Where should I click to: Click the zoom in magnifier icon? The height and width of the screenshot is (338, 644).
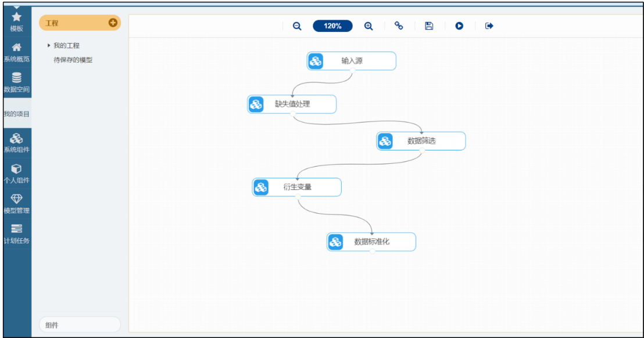coord(368,26)
